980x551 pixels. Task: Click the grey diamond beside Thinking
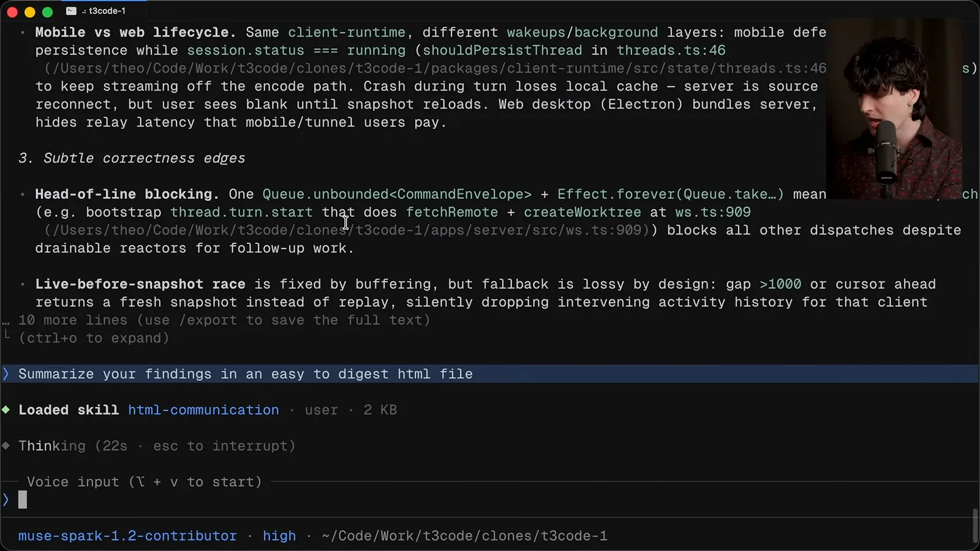click(6, 446)
